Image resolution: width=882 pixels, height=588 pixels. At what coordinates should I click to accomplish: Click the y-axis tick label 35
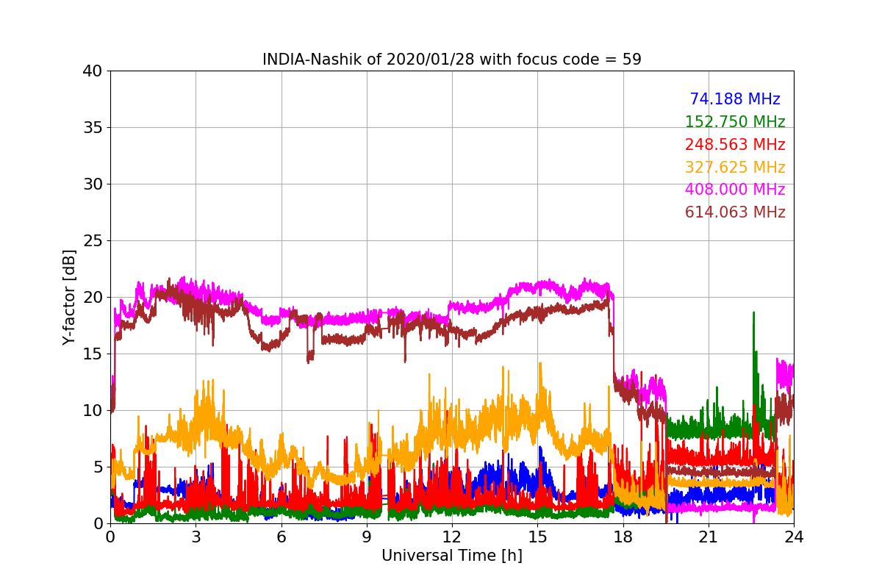(x=92, y=128)
